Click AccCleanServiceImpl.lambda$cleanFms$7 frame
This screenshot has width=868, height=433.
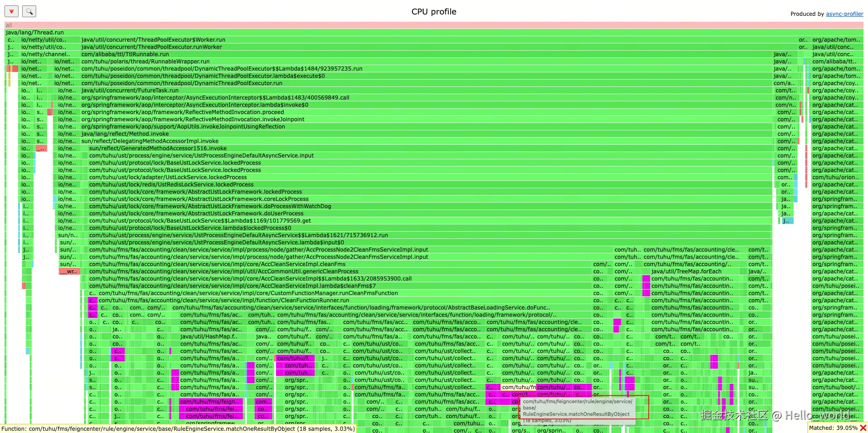(340, 286)
